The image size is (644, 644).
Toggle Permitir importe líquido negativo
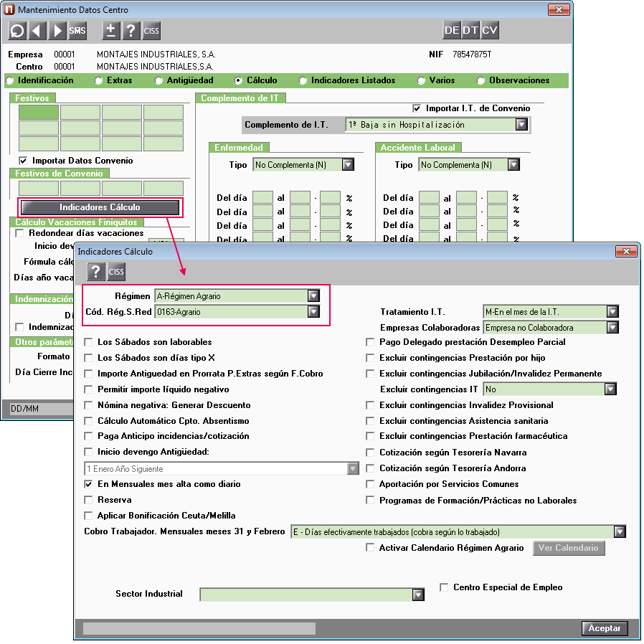(88, 389)
